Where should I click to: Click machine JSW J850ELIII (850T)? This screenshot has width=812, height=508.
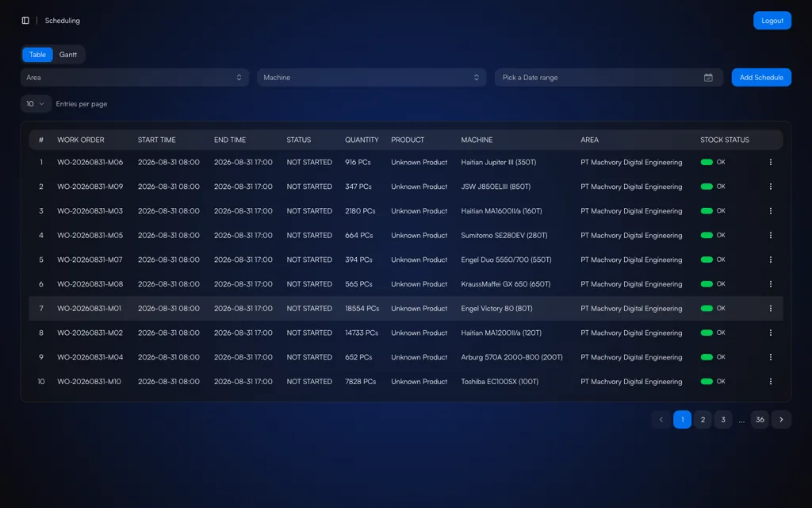[496, 187]
